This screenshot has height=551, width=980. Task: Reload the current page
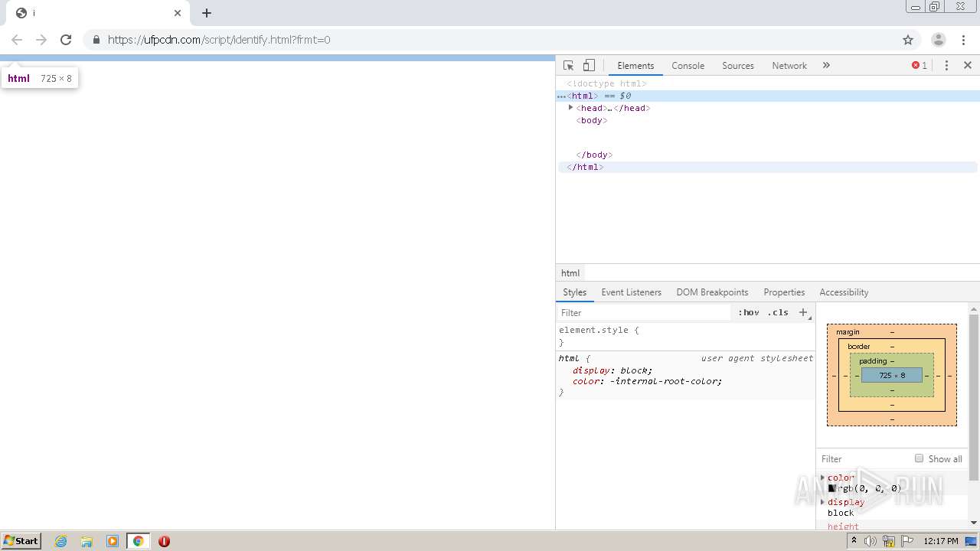66,40
